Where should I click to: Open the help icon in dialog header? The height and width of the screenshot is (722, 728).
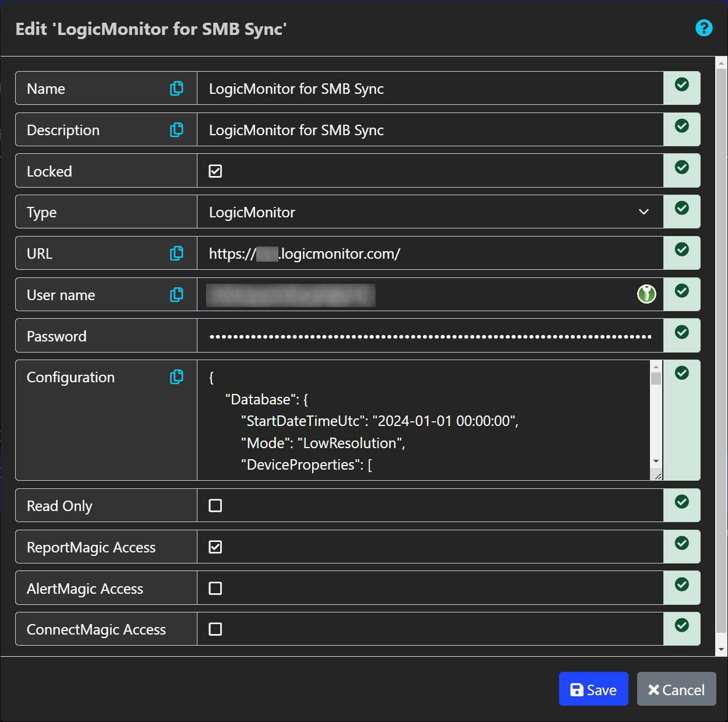(704, 27)
